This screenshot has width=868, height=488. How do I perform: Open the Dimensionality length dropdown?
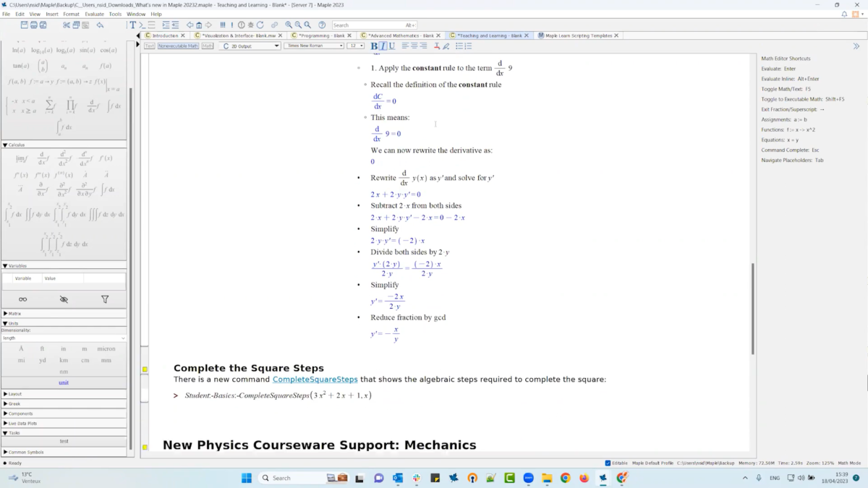pos(64,338)
